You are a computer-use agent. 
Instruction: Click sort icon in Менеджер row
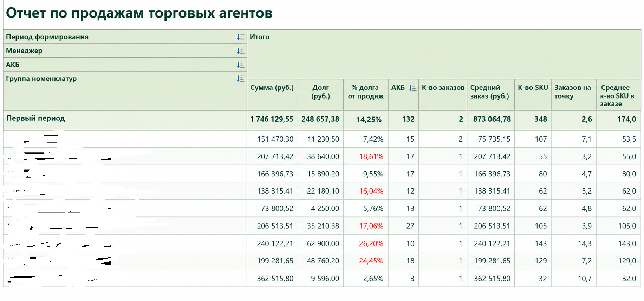click(240, 51)
